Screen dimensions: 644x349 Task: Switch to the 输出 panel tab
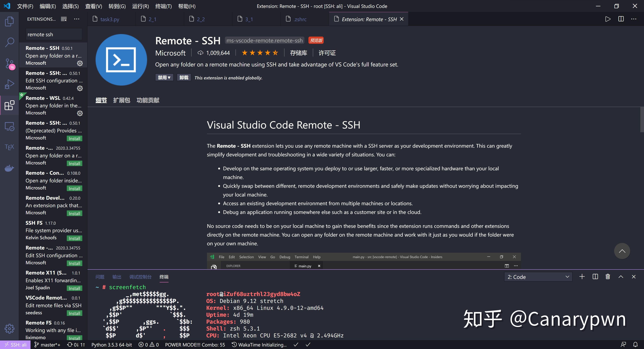coord(117,277)
